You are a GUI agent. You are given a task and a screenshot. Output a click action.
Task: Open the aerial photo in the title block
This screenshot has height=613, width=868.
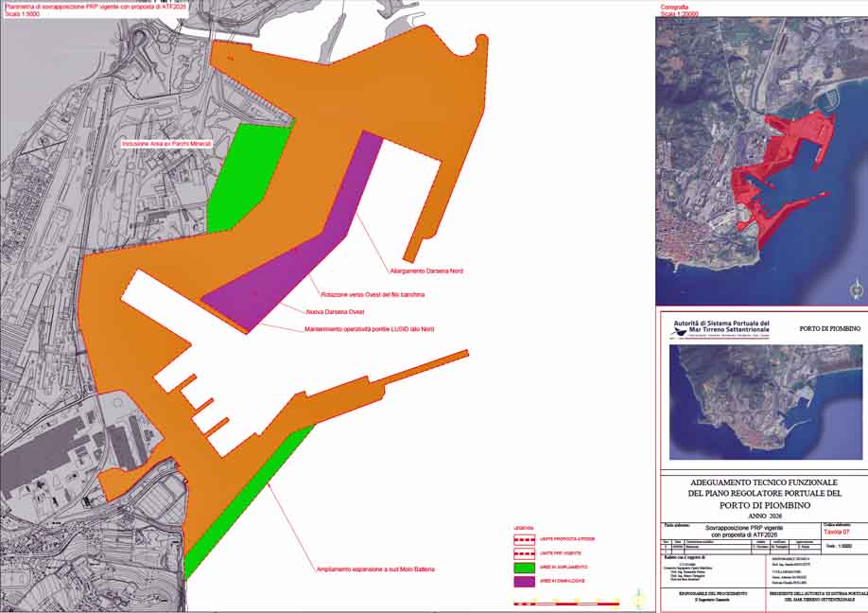766,402
